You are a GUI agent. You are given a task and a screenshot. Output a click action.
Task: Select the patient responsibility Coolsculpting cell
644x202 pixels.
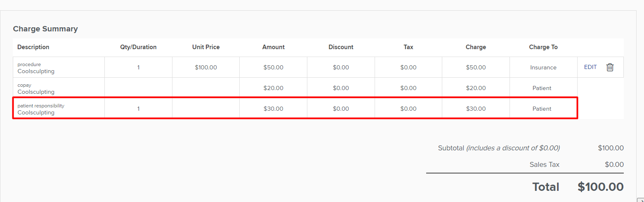pyautogui.click(x=59, y=109)
